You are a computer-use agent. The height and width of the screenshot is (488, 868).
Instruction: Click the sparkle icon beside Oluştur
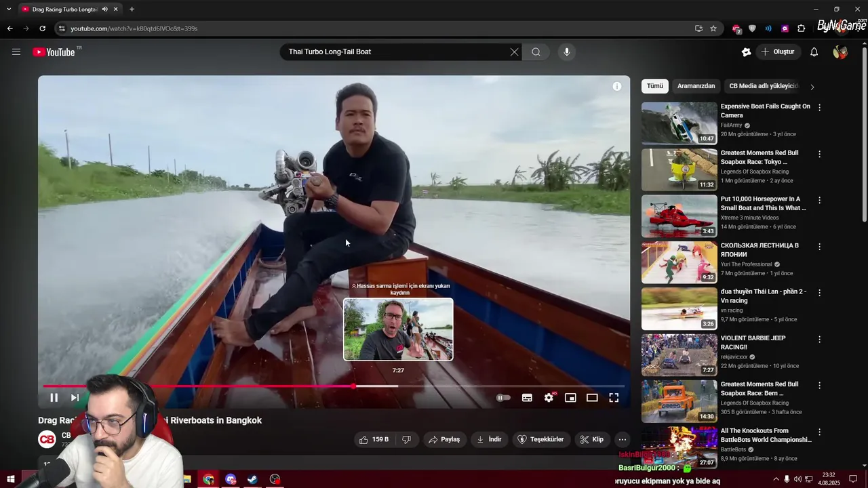(747, 52)
